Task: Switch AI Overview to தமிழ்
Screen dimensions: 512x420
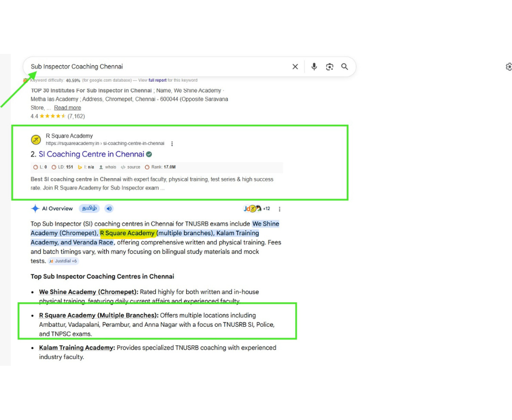Action: (89, 209)
